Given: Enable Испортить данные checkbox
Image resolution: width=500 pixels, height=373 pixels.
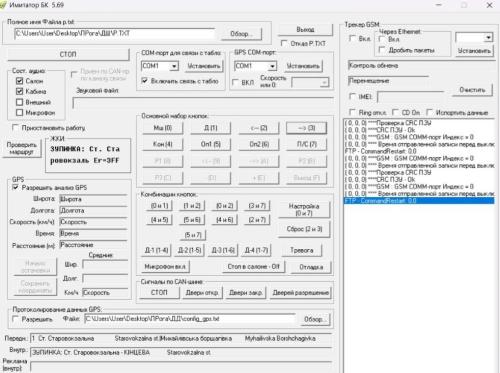Looking at the screenshot, I should [430, 112].
